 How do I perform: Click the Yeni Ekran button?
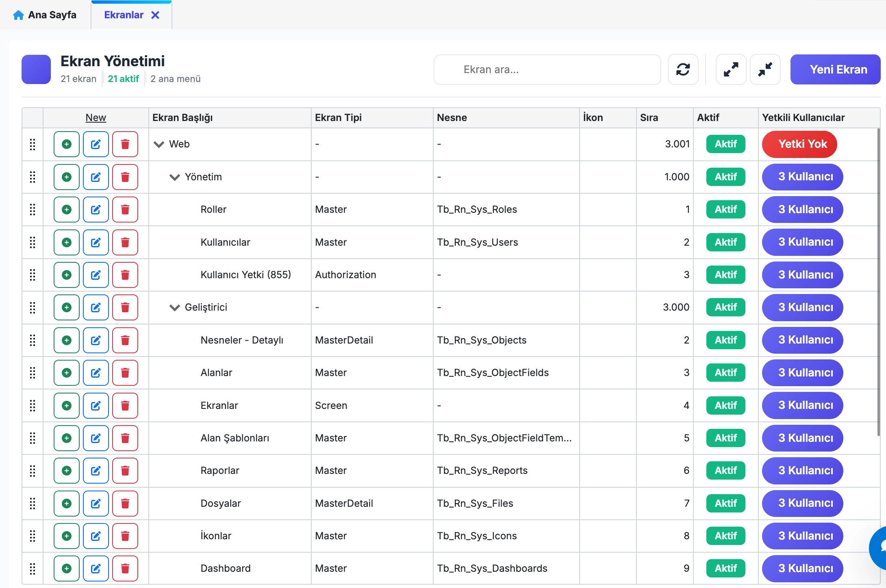pyautogui.click(x=835, y=69)
